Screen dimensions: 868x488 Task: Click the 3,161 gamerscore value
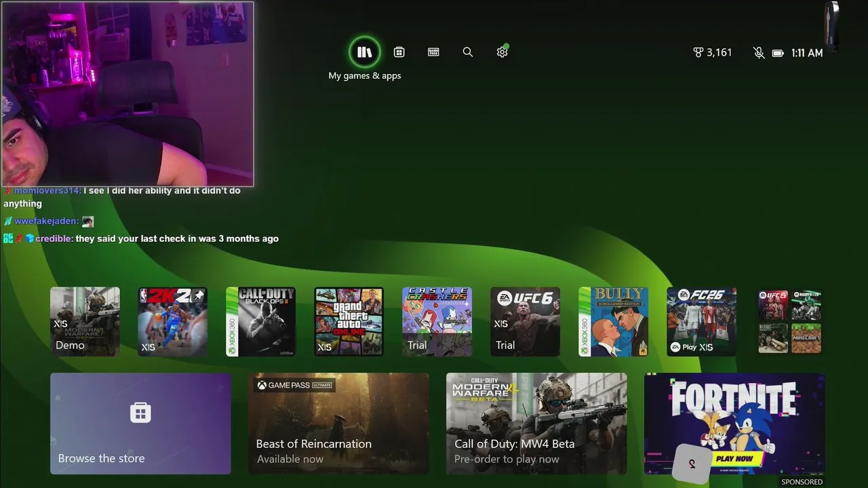point(719,52)
